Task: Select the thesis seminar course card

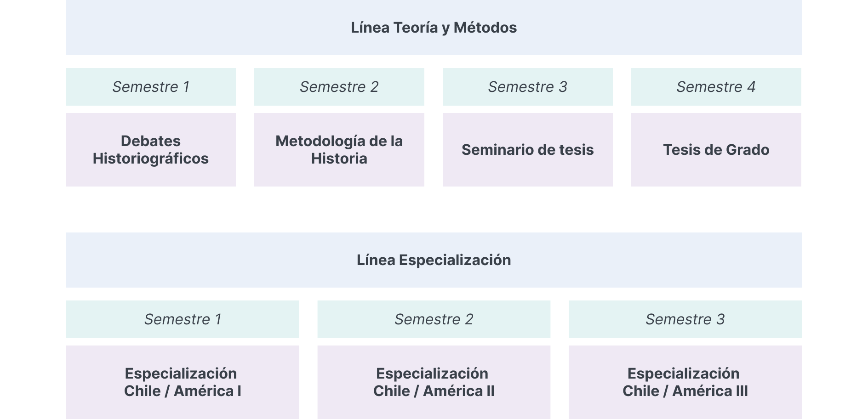Action: pyautogui.click(x=528, y=150)
